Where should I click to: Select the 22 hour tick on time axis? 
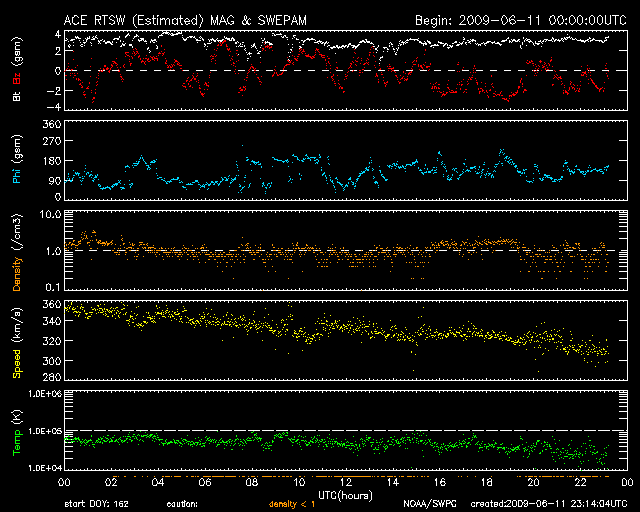581,482
